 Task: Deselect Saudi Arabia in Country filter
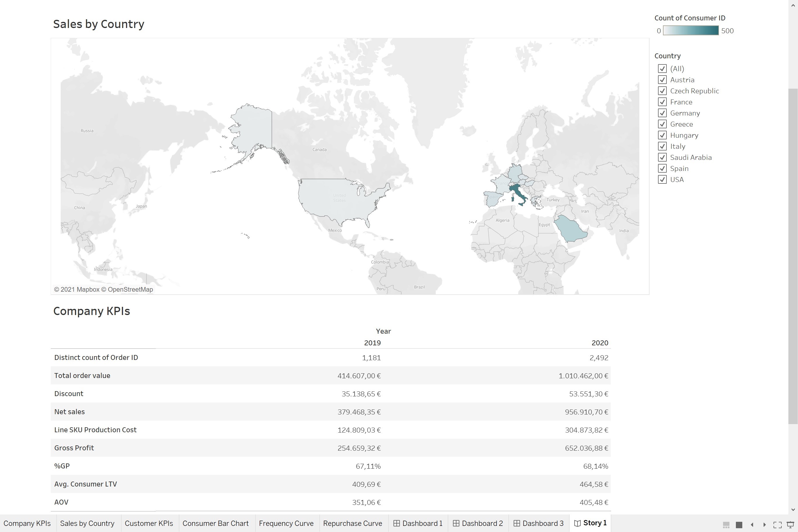tap(662, 157)
